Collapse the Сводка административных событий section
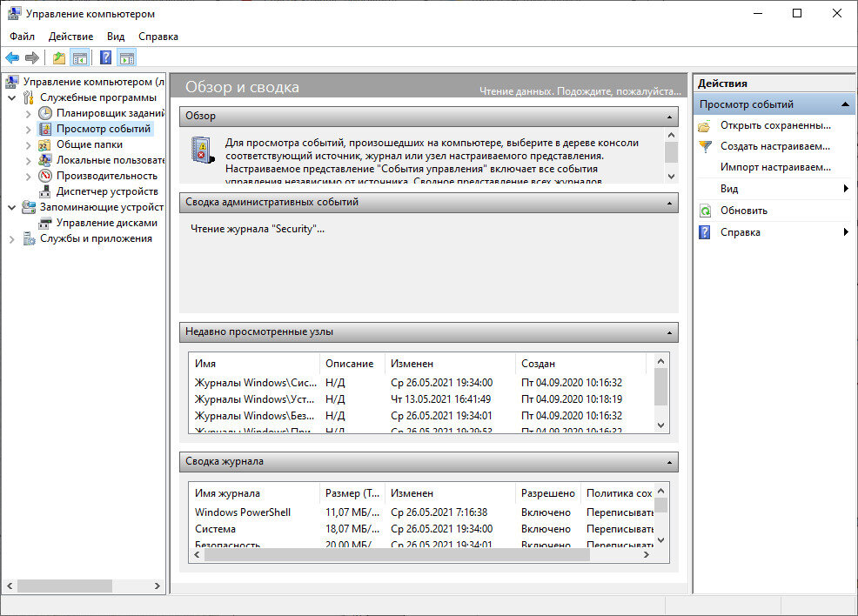The image size is (858, 616). (x=669, y=203)
